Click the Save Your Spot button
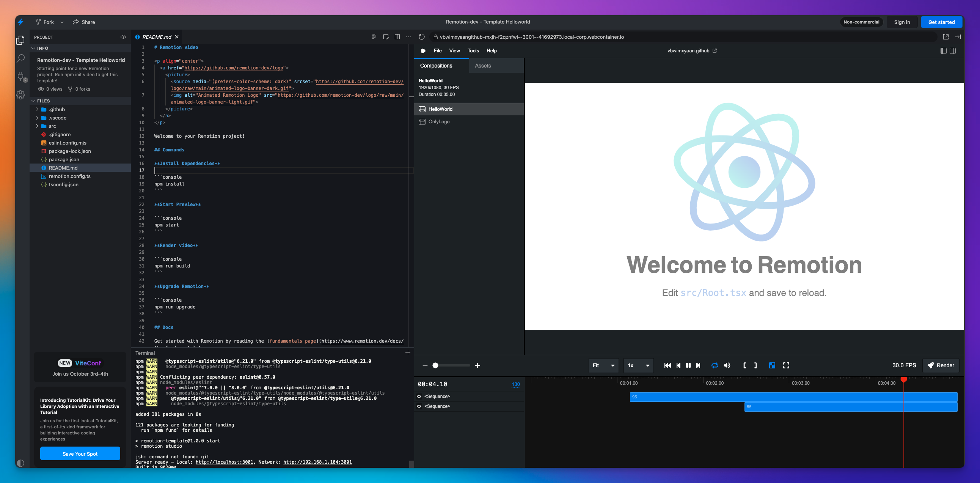This screenshot has width=980, height=483. pyautogui.click(x=80, y=454)
